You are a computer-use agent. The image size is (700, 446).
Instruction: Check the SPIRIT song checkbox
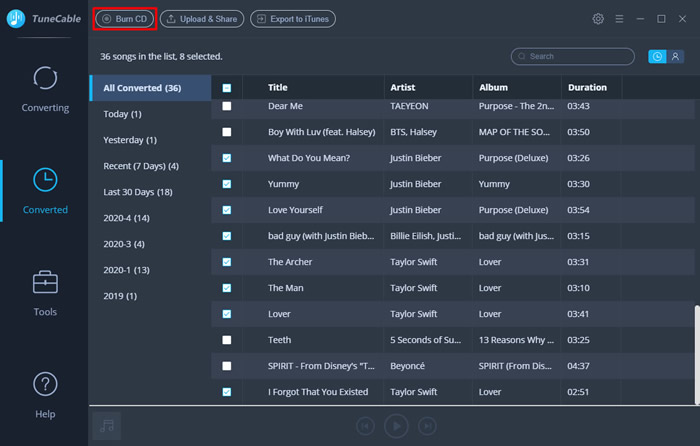(x=227, y=366)
